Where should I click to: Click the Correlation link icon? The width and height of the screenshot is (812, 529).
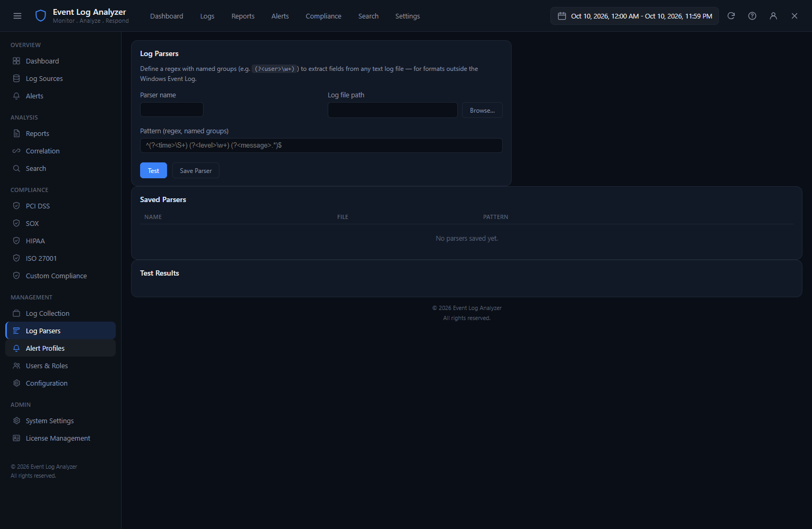point(16,151)
